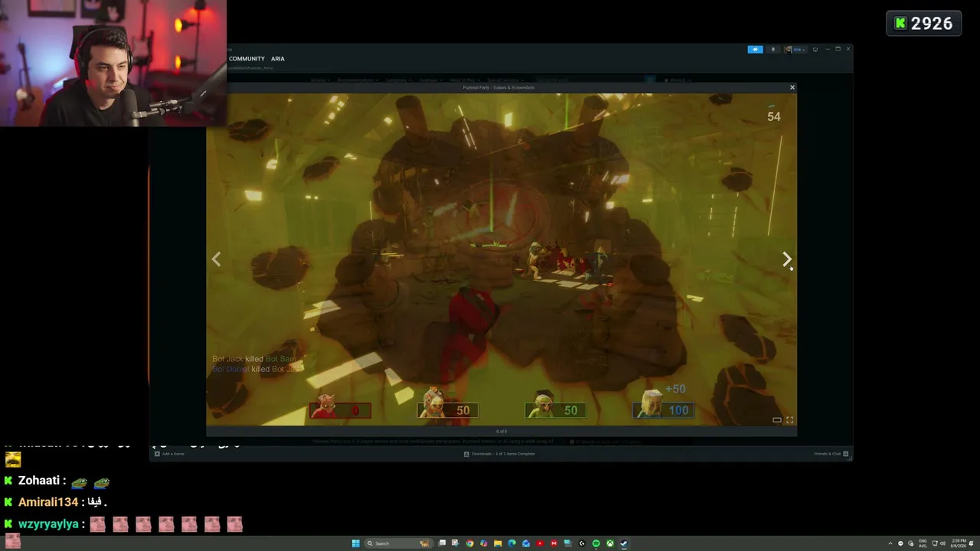Show the next screenshot with the right arrow
Screen dimensions: 980x551
coord(786,260)
